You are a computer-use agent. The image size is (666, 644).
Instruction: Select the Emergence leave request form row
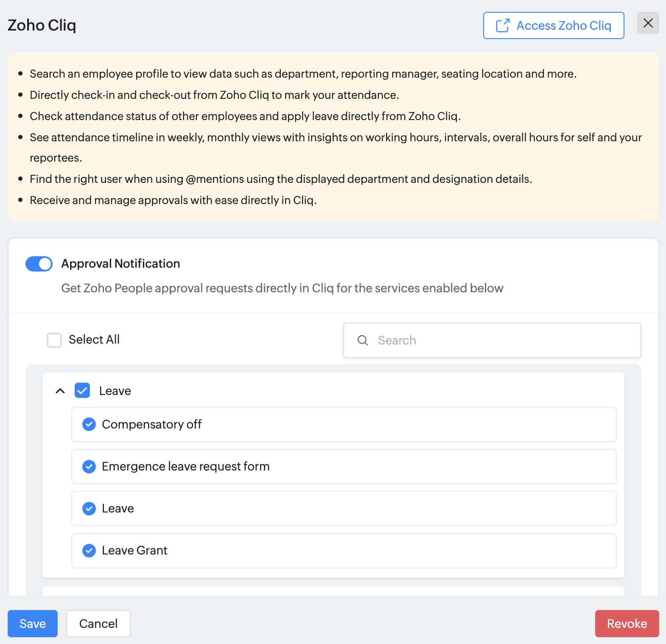click(344, 466)
